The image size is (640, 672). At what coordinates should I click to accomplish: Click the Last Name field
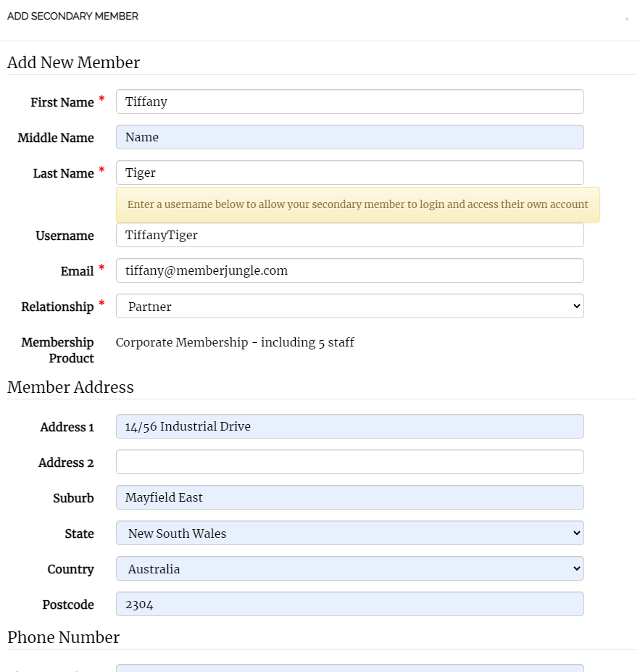pos(349,173)
